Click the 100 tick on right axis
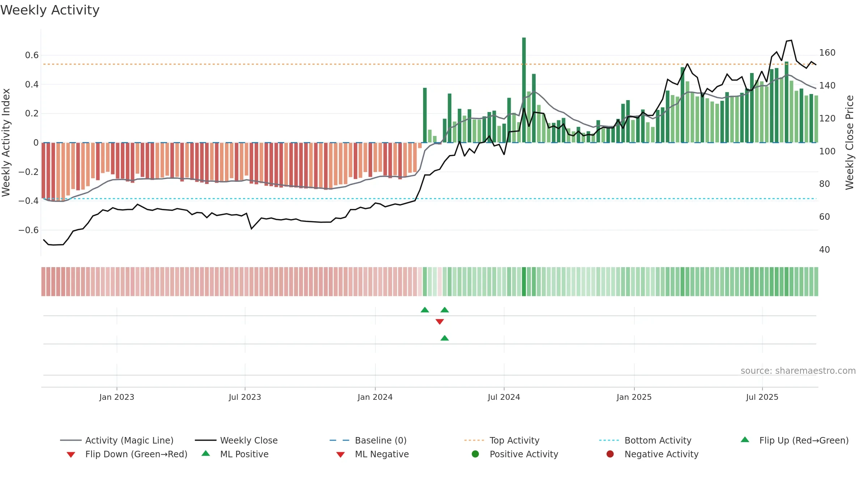Screen dimensions: 868x488 point(827,151)
